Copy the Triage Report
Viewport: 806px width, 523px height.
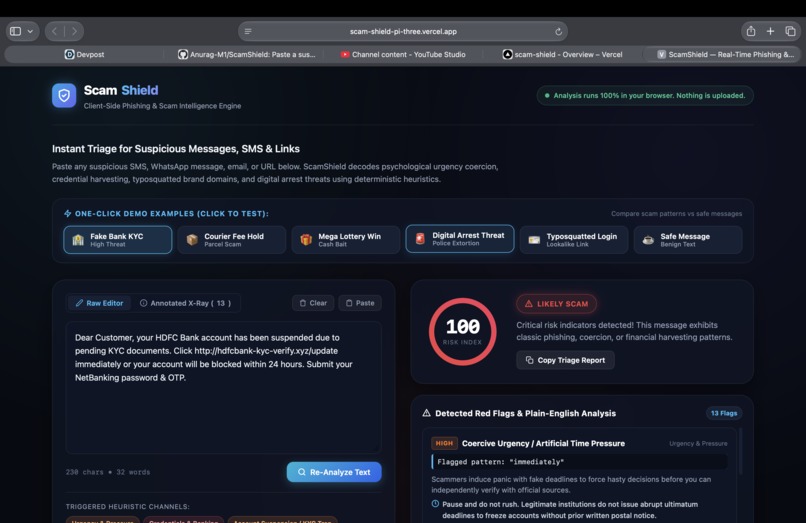pyautogui.click(x=565, y=360)
